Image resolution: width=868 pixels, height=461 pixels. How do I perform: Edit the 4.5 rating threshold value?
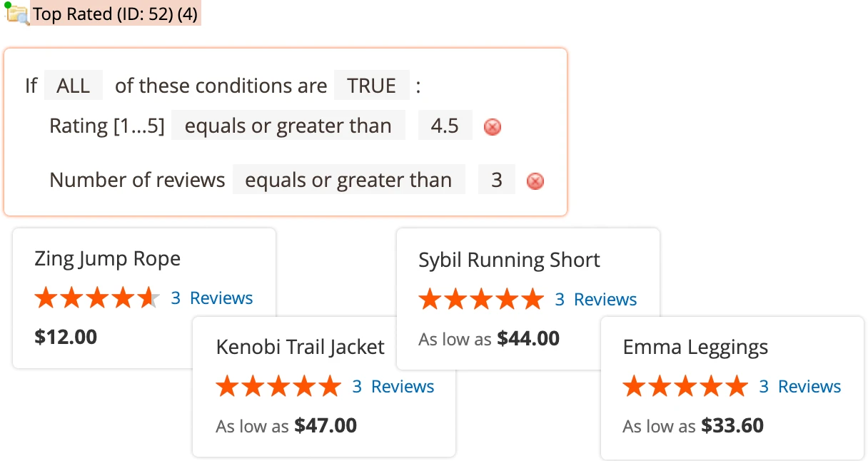445,126
